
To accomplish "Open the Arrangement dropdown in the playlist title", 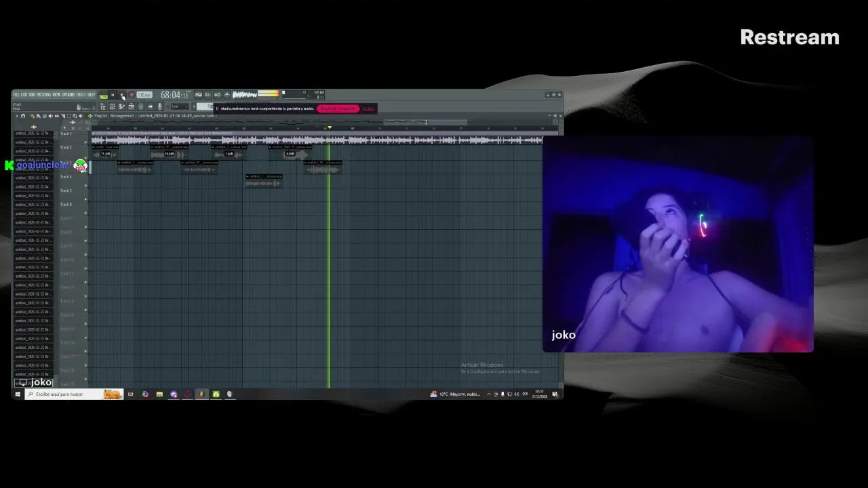I will (x=122, y=116).
